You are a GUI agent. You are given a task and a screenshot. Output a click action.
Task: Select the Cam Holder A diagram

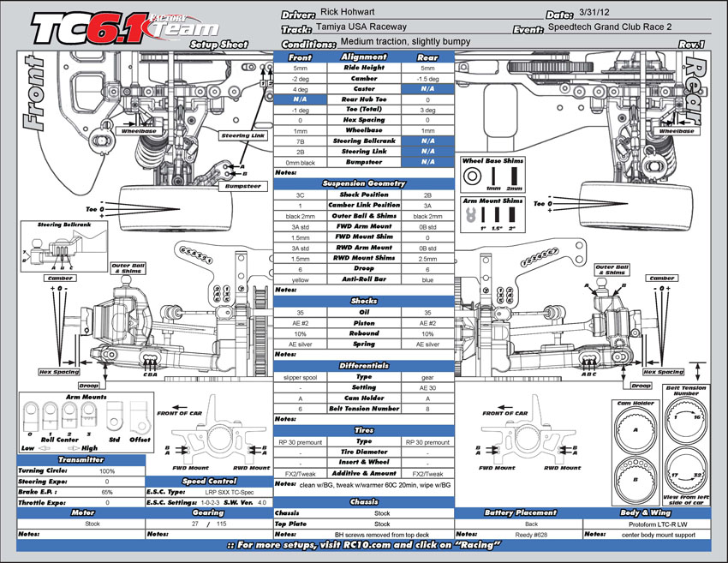click(x=636, y=428)
